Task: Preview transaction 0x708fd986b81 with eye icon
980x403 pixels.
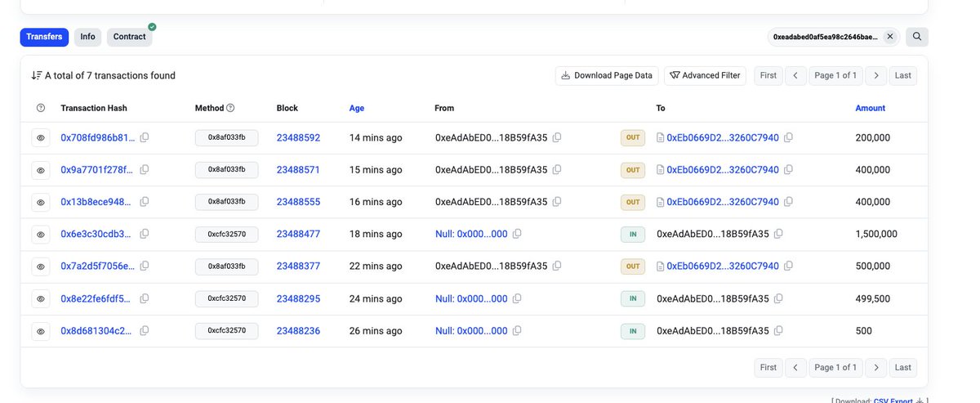Action: tap(40, 138)
